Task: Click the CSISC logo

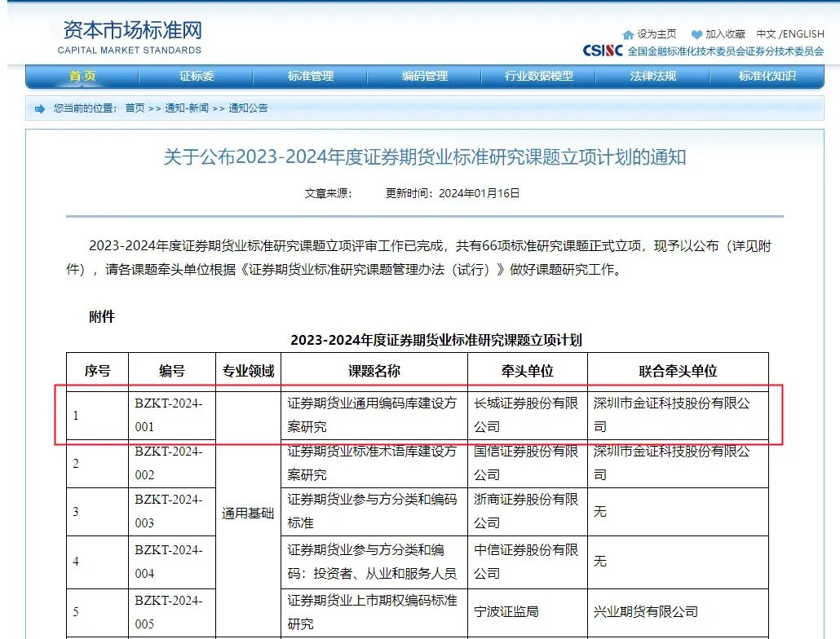Action: [603, 51]
